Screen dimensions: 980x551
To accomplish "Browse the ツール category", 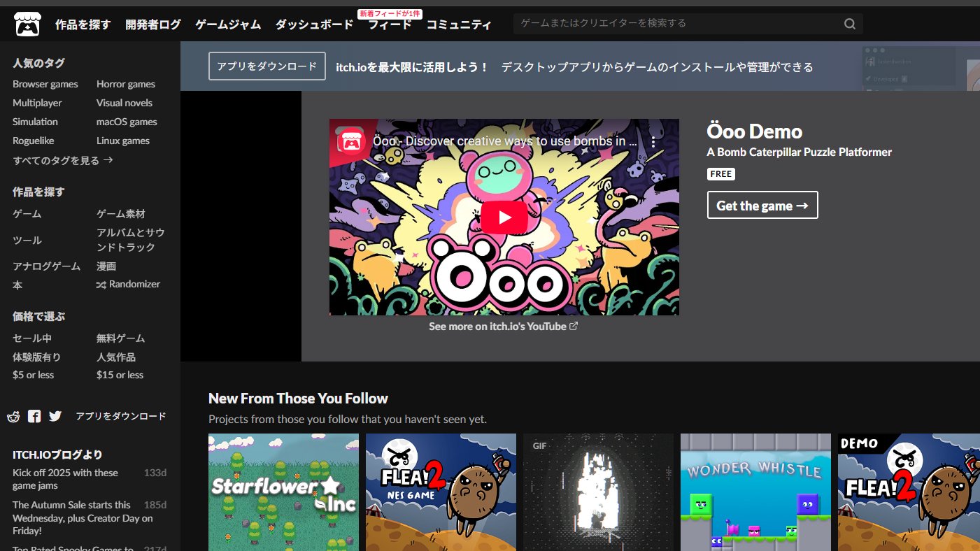I will tap(27, 240).
